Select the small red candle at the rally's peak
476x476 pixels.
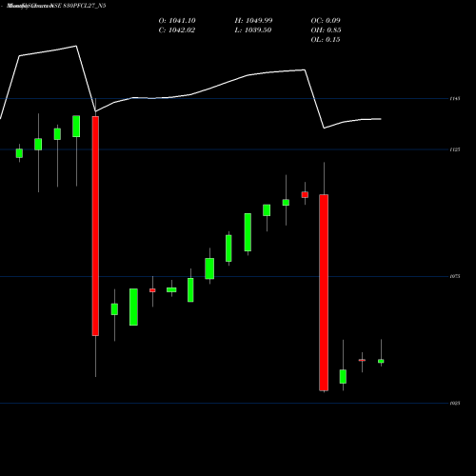tap(305, 194)
